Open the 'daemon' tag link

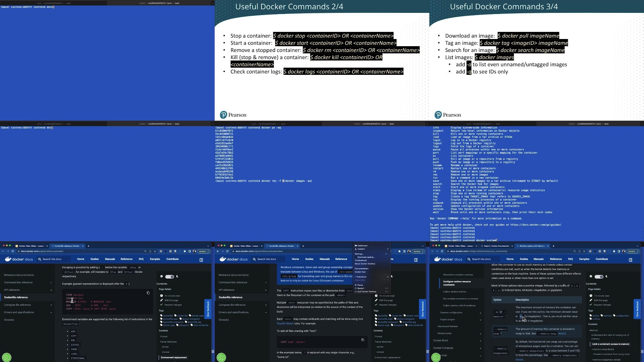(608, 315)
